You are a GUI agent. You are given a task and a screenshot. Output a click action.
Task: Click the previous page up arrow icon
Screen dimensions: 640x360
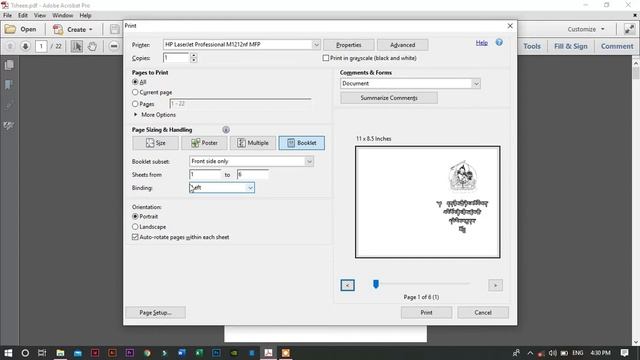(x=10, y=46)
